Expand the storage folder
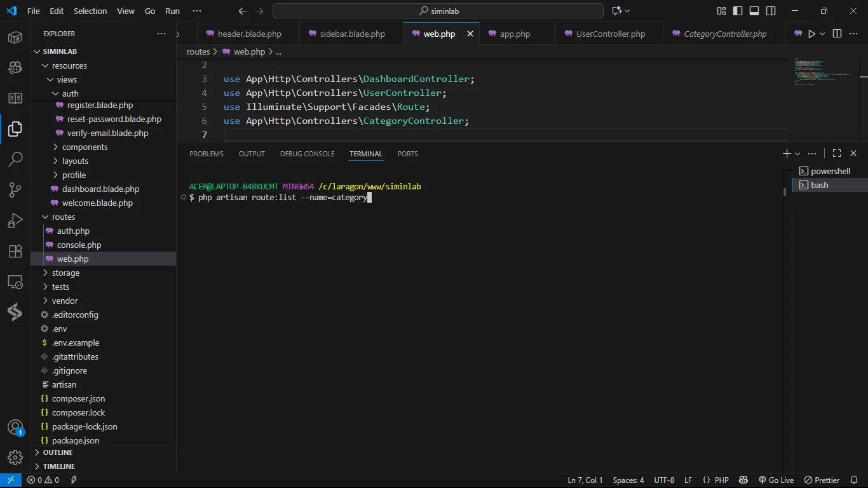The width and height of the screenshot is (868, 488). coord(65,273)
